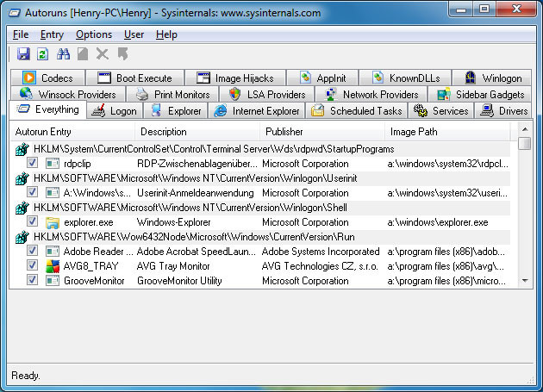Click the AVG8_TRAY colored icon

coord(53,266)
